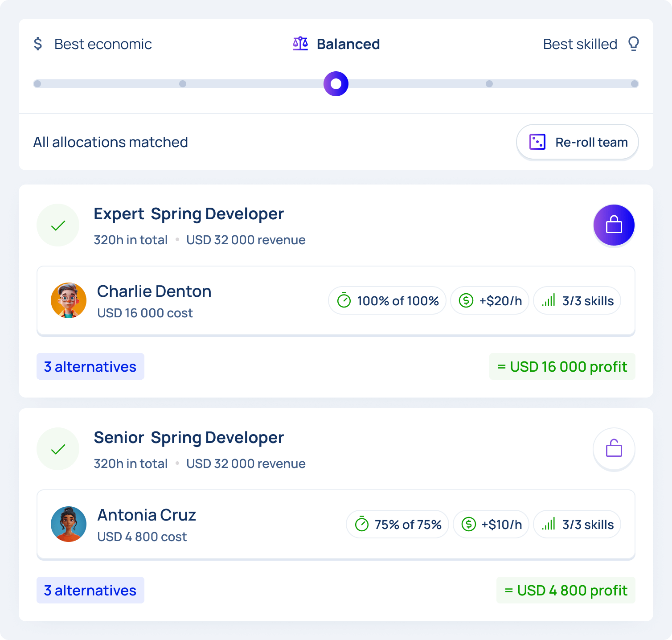The height and width of the screenshot is (640, 672).
Task: Click the dollar coin icon in Antonia Cruz's rate badge
Action: [468, 524]
